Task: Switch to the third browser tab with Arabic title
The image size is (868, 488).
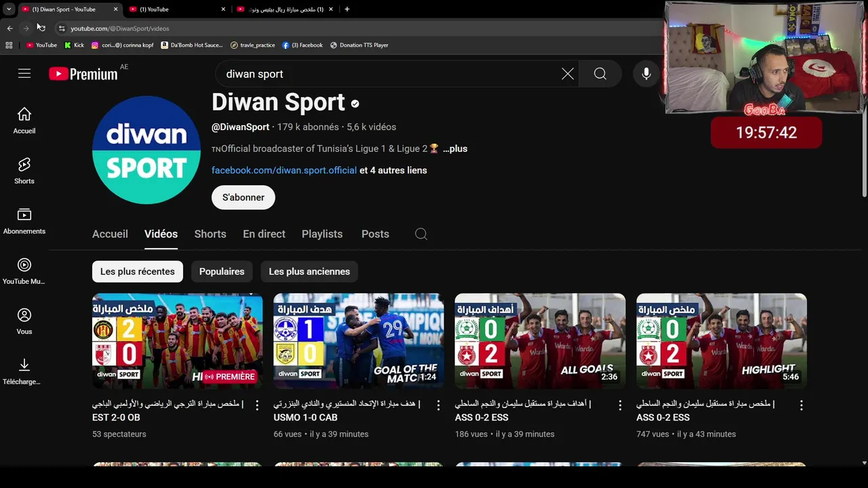Action: (x=285, y=9)
